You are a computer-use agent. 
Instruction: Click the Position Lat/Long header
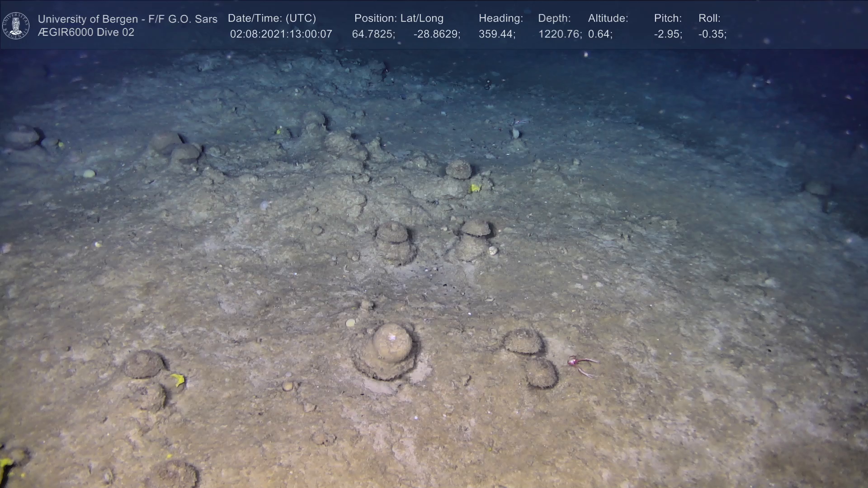398,19
